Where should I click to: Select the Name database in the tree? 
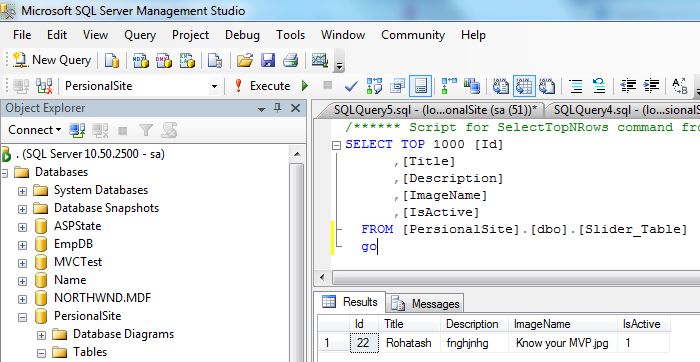point(70,280)
